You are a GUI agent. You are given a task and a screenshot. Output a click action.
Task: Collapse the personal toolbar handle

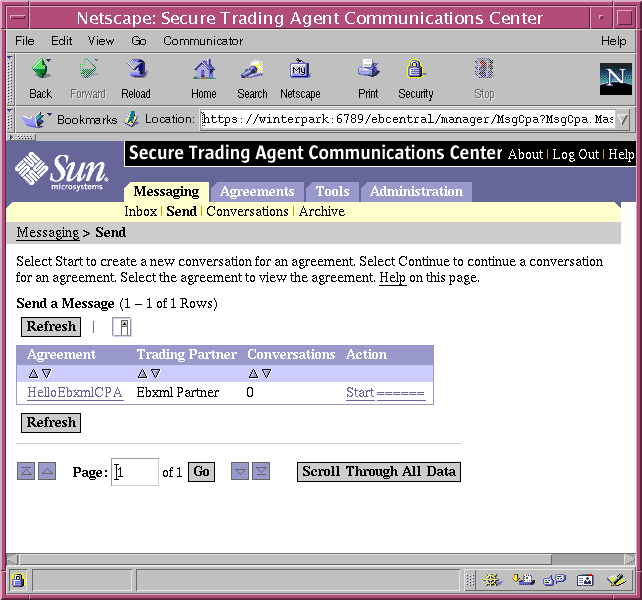[x=22, y=137]
